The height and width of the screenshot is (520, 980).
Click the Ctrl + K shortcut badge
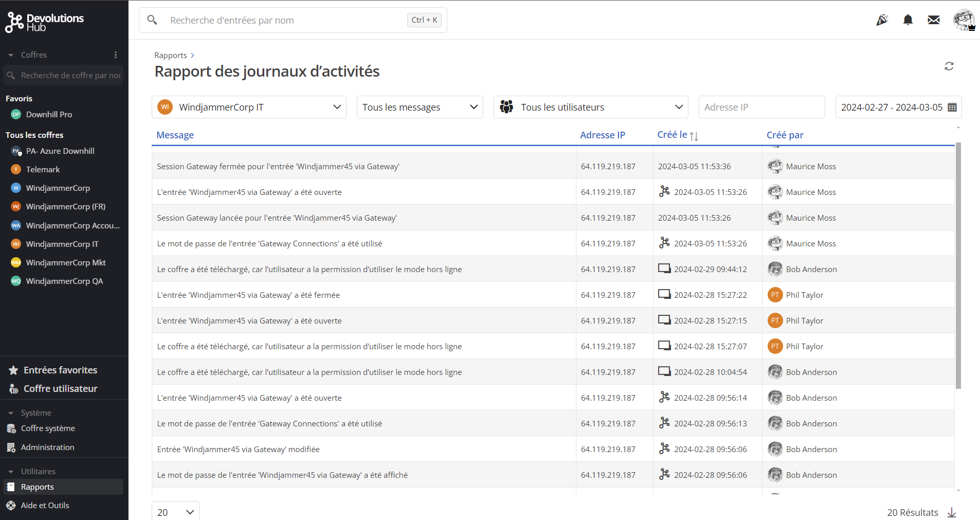pyautogui.click(x=424, y=20)
